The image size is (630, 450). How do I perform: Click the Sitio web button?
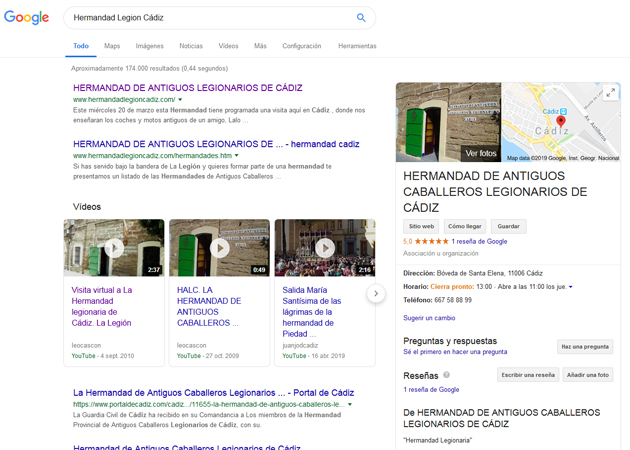[421, 226]
